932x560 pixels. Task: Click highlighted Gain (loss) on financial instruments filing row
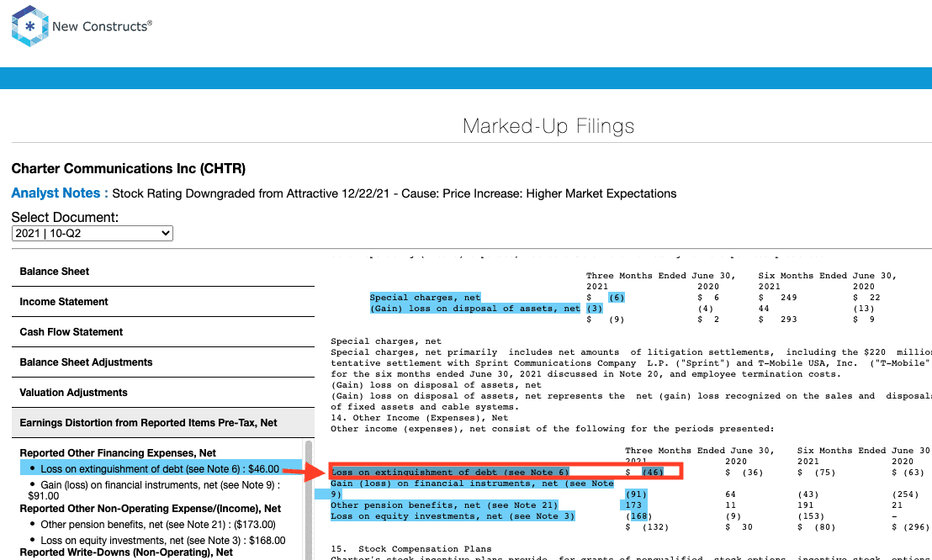pyautogui.click(x=472, y=489)
